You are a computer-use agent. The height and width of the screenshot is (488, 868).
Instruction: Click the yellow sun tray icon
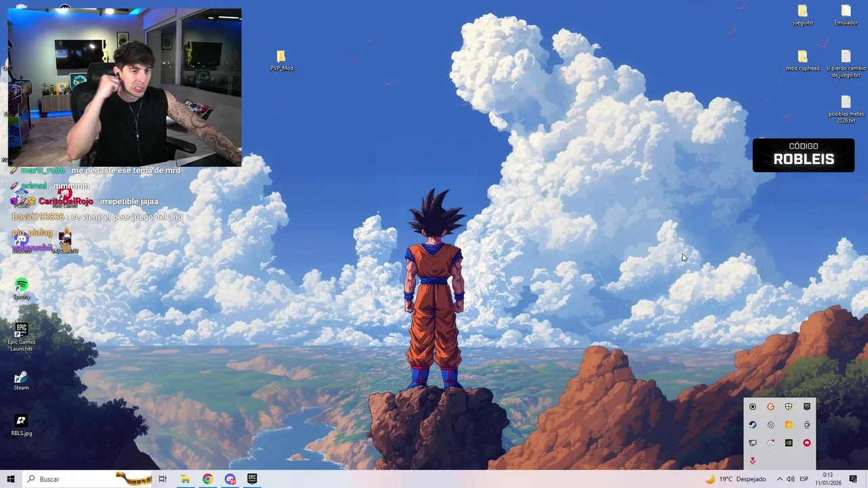coord(789,425)
